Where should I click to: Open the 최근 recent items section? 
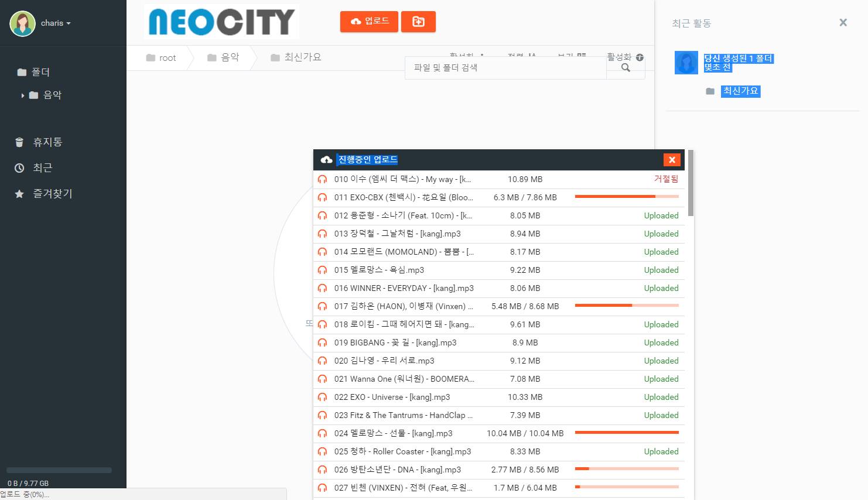tap(42, 168)
